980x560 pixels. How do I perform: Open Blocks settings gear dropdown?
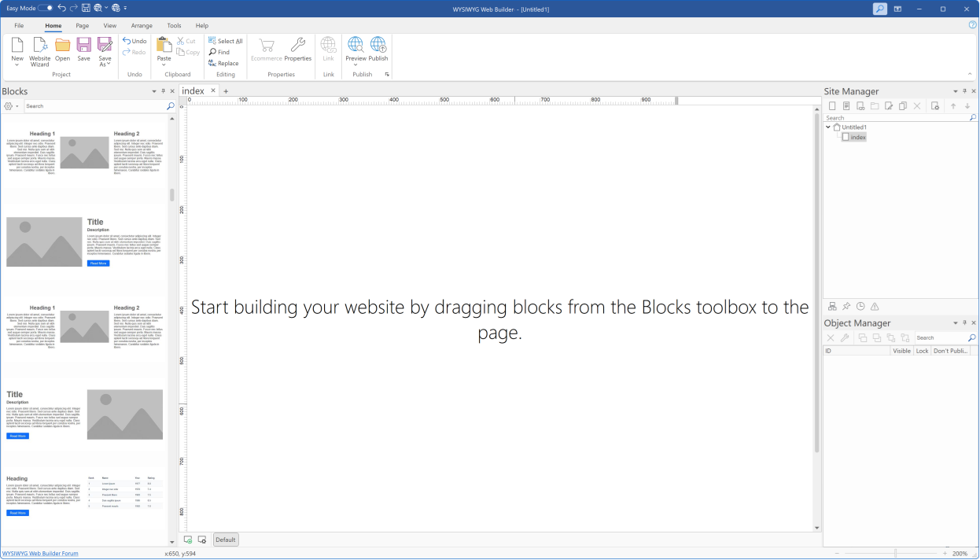(11, 106)
